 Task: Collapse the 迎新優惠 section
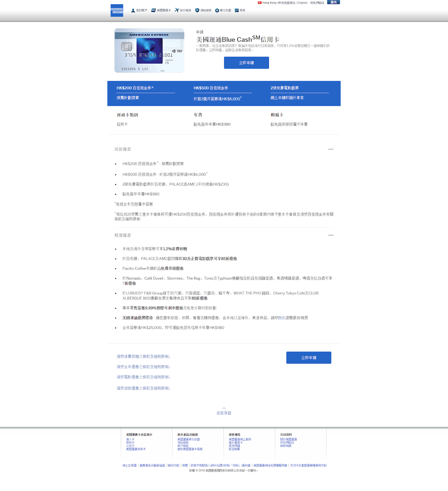331,149
